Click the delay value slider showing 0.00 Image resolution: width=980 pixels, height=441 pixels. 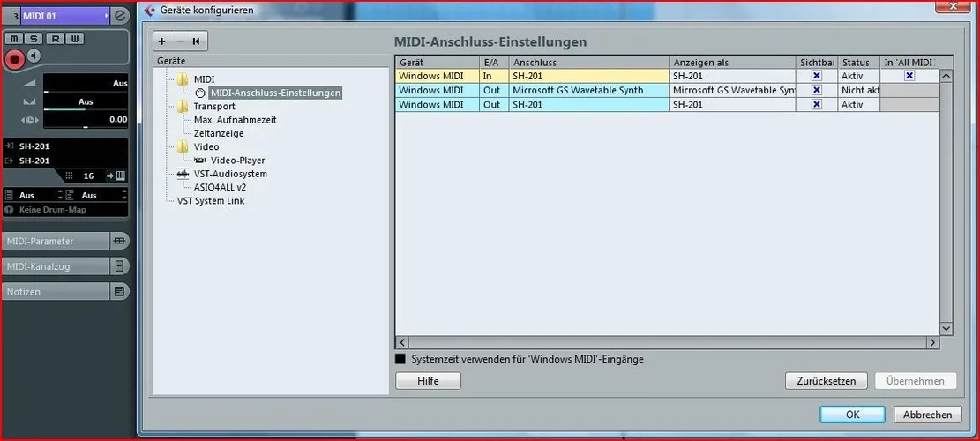[86, 120]
